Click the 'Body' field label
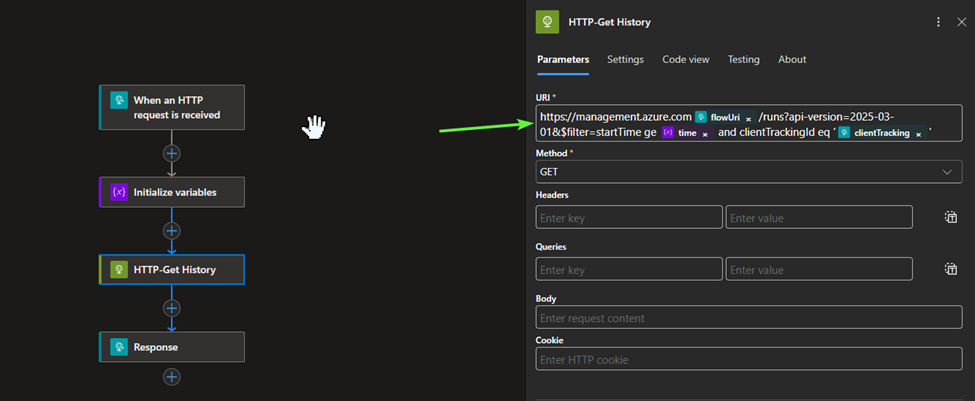Image resolution: width=975 pixels, height=401 pixels. tap(546, 298)
